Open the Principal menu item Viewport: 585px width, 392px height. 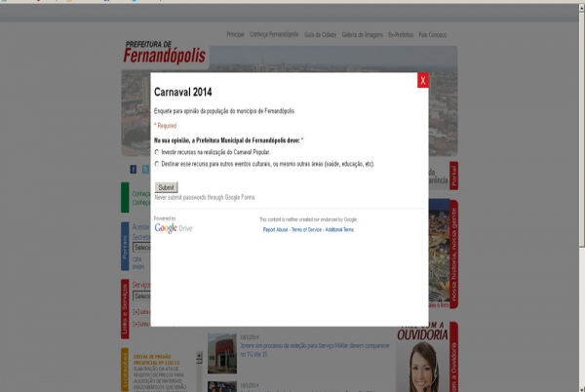click(235, 34)
